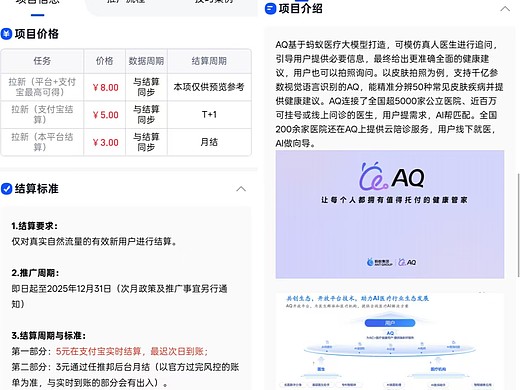Open the AQ banner image
The width and height of the screenshot is (520, 390).
pos(390,214)
